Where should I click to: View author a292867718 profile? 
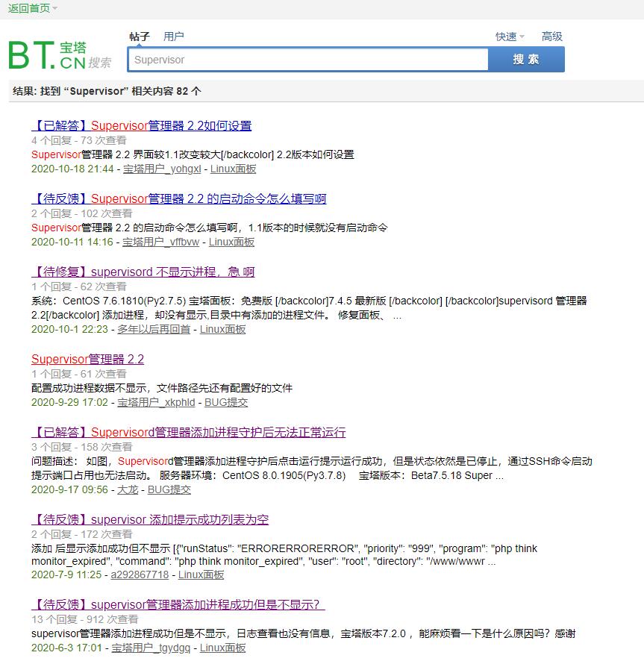[x=140, y=574]
